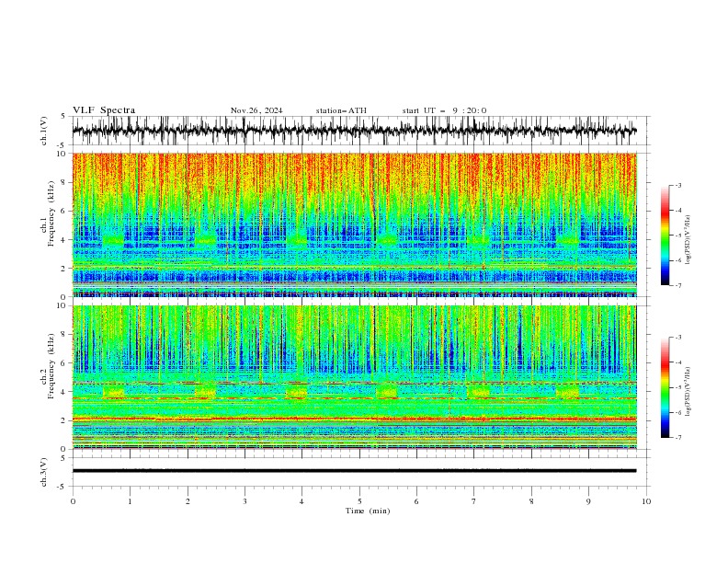Viewport: 728px width, 563px height.
Task: Click the "VLF Spectra" title text
Action: (104, 110)
